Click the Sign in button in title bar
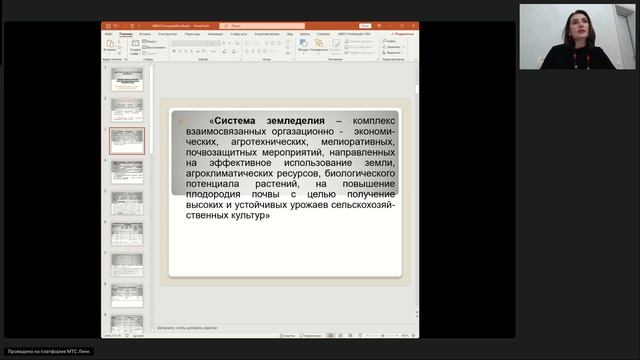Viewport: 640px width, 360px height. click(x=365, y=26)
